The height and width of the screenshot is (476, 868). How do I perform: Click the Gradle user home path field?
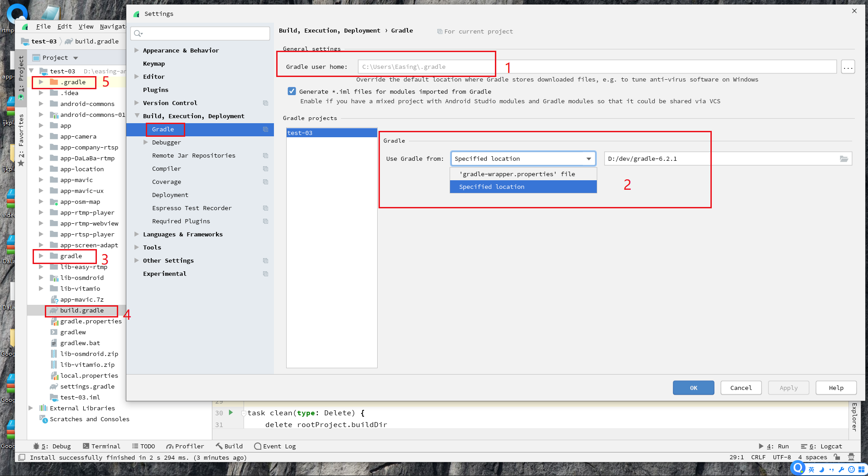(x=597, y=67)
